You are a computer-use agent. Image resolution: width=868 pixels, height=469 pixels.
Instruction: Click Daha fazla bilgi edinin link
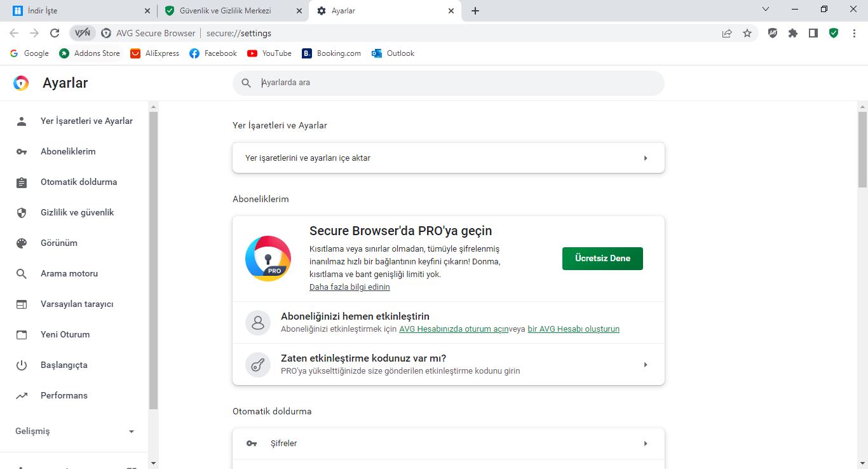point(349,287)
